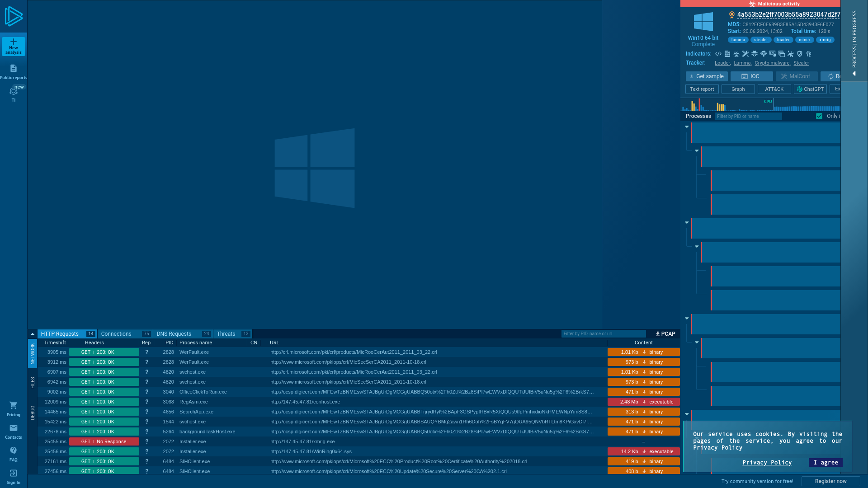
Task: Open the FILES vertical tab
Action: pos(33,383)
